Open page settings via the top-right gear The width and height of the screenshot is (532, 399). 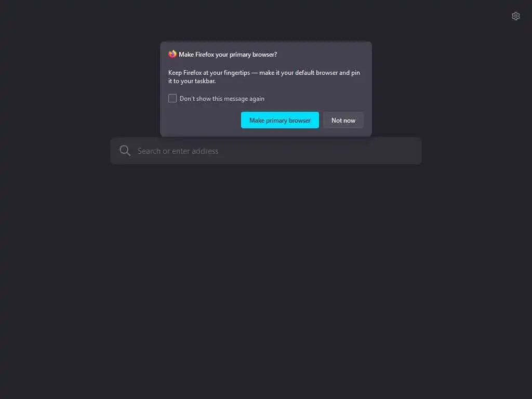coord(515,16)
